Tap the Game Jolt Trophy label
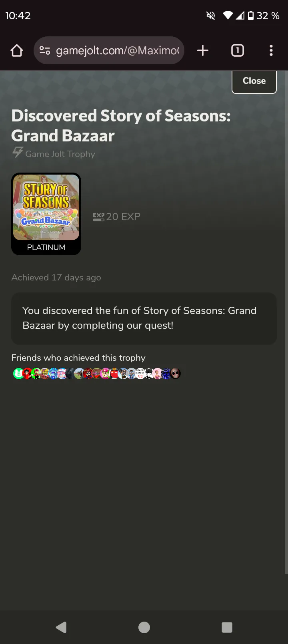 pos(60,154)
